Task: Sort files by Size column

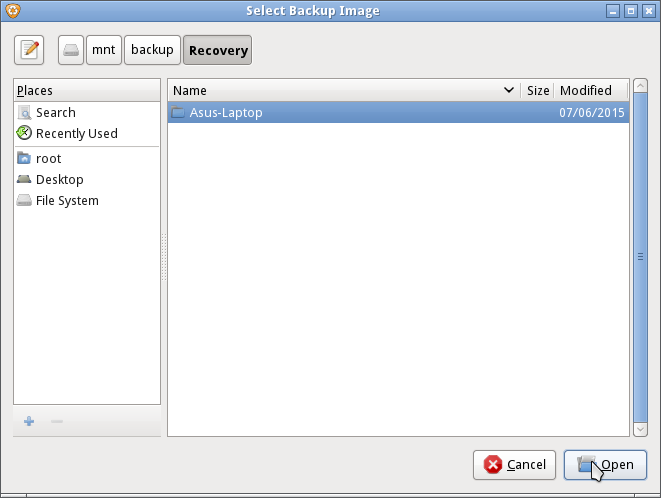Action: click(x=538, y=90)
